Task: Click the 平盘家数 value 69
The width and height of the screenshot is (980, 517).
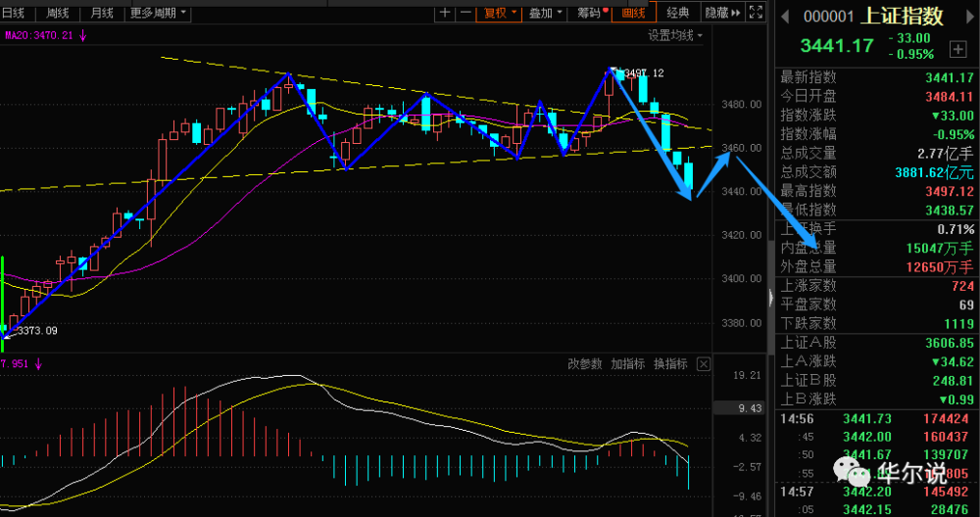Action: click(x=966, y=305)
